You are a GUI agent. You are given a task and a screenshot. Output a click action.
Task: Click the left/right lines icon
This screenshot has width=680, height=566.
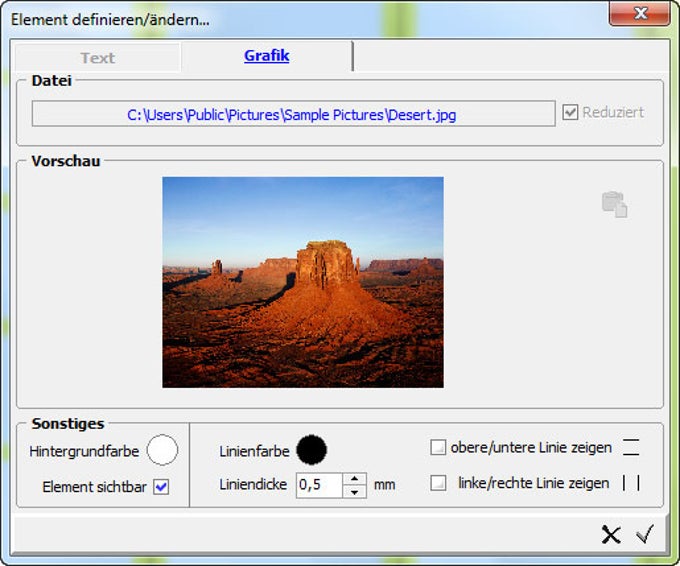click(x=631, y=483)
